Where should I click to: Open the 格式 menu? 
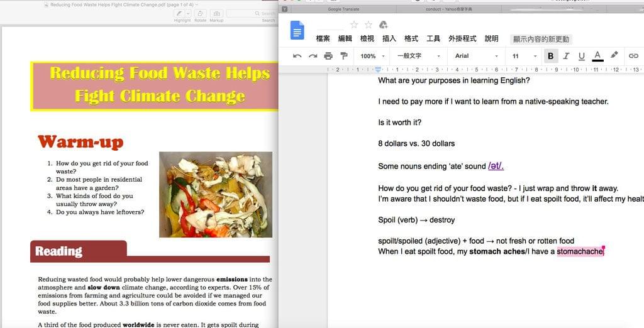point(411,38)
